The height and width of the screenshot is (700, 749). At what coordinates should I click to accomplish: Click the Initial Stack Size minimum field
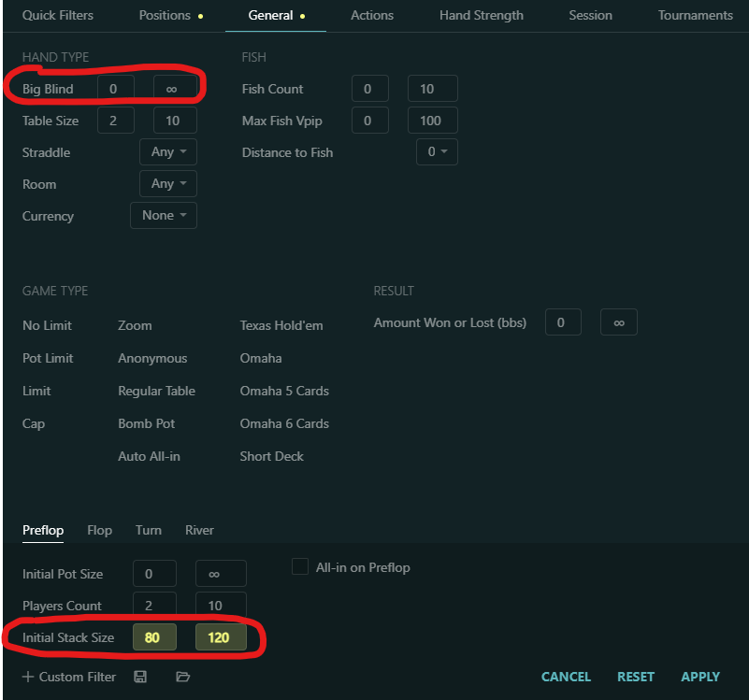pos(153,637)
